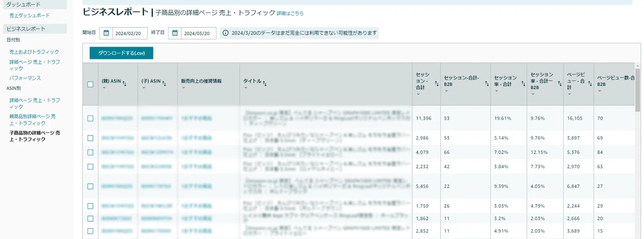Expand the chevron under セッション率 - 合計 header

click(x=496, y=90)
